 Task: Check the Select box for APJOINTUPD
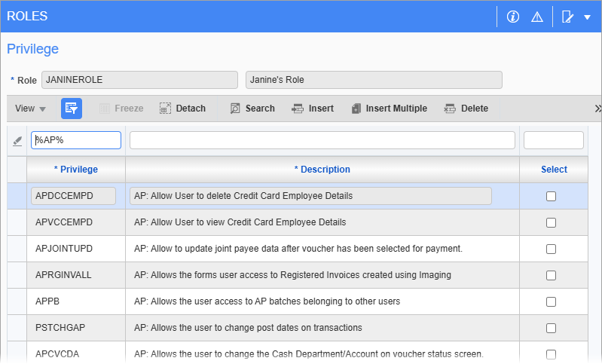point(551,249)
